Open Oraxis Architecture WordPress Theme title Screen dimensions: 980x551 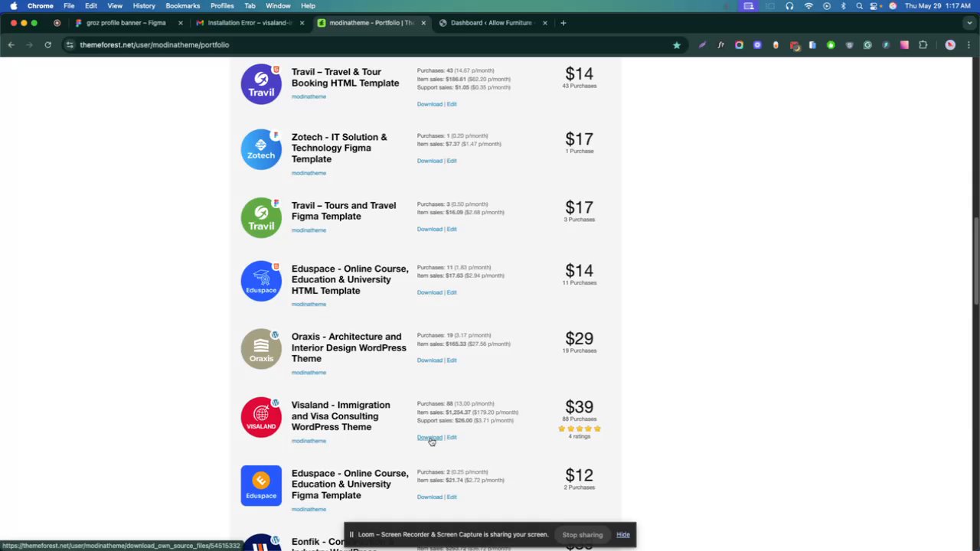pos(349,347)
